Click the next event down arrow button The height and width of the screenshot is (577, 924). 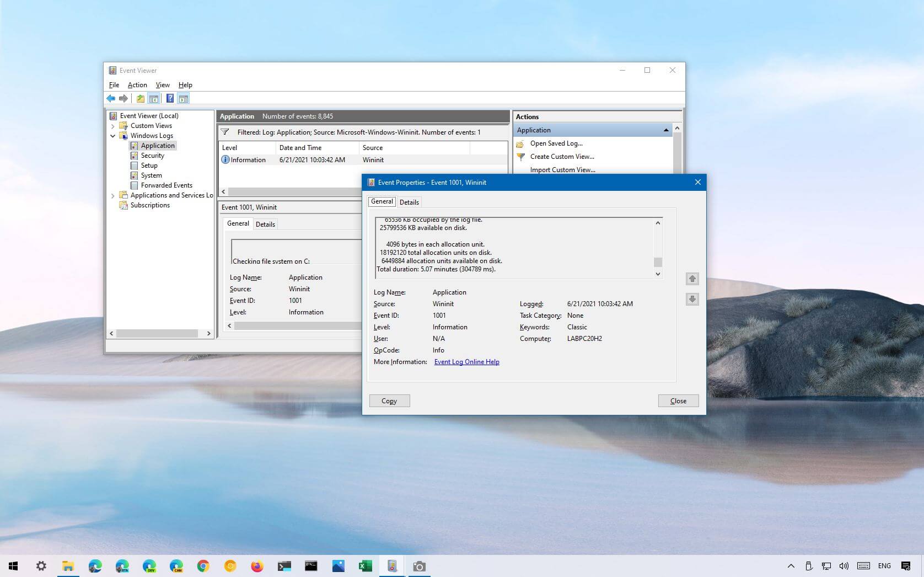(x=692, y=300)
